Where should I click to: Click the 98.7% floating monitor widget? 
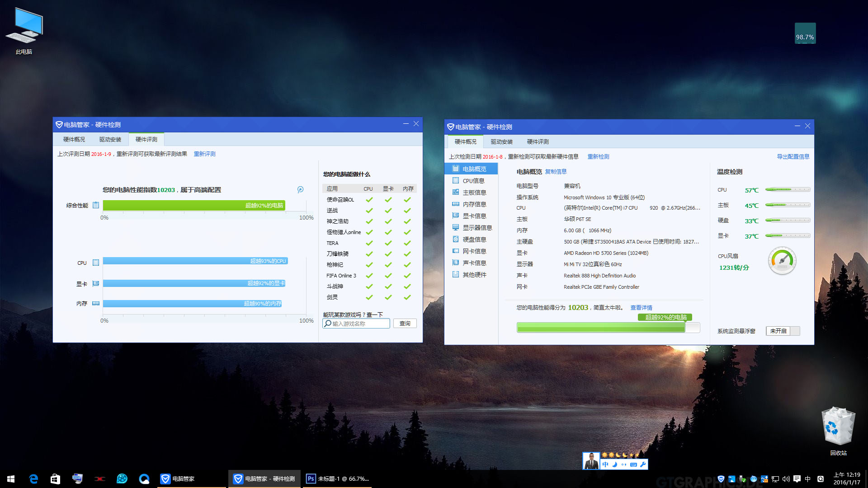click(805, 33)
